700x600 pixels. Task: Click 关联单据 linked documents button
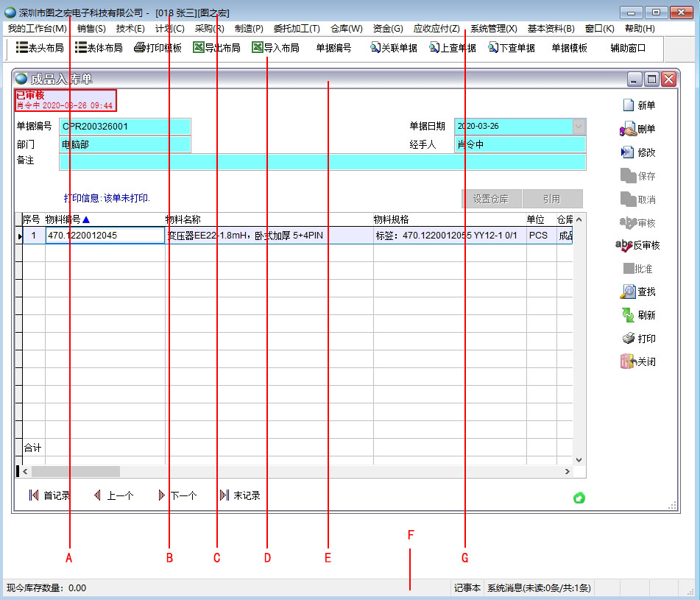(x=393, y=48)
